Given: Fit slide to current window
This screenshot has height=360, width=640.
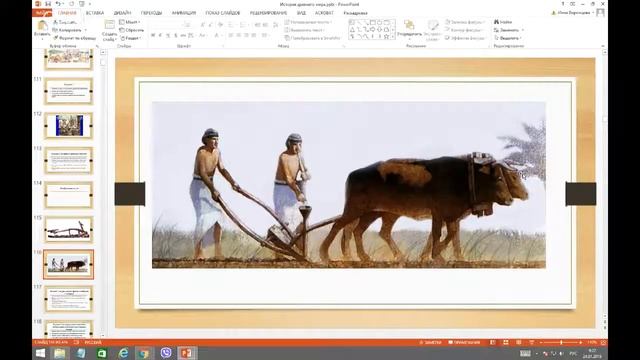Looking at the screenshot, I should (x=603, y=342).
